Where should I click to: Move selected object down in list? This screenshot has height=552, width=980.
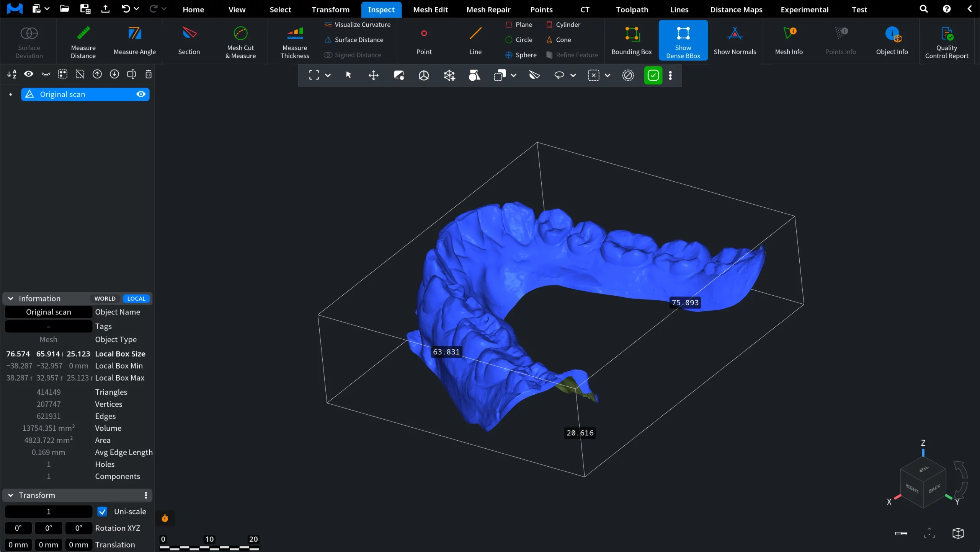click(x=114, y=74)
